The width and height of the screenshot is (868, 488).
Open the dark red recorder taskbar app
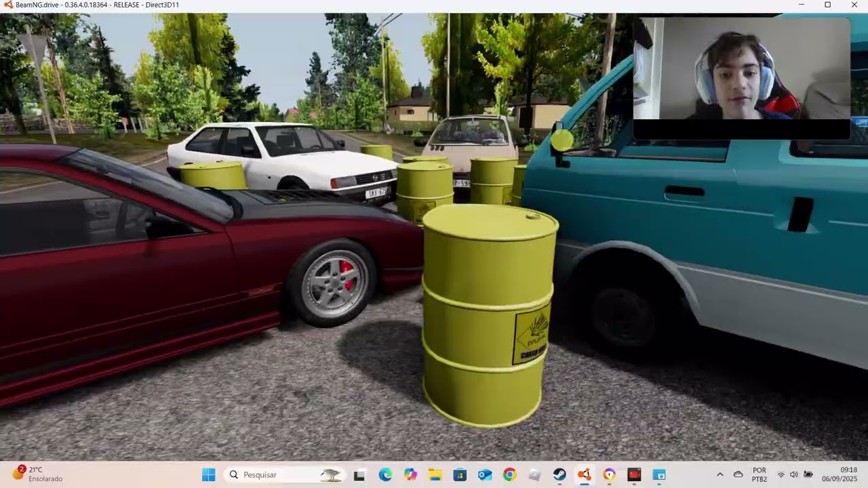(x=634, y=474)
